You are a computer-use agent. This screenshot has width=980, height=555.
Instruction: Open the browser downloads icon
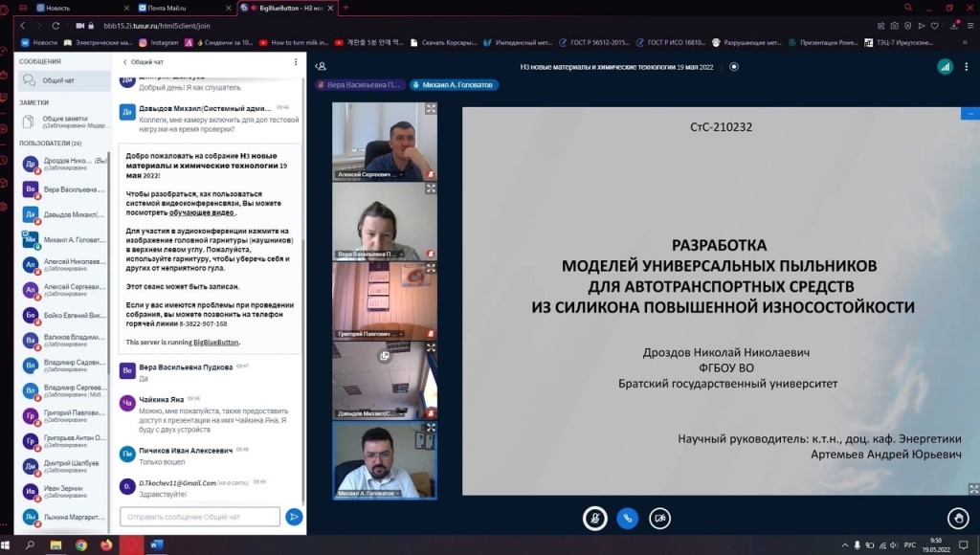954,26
